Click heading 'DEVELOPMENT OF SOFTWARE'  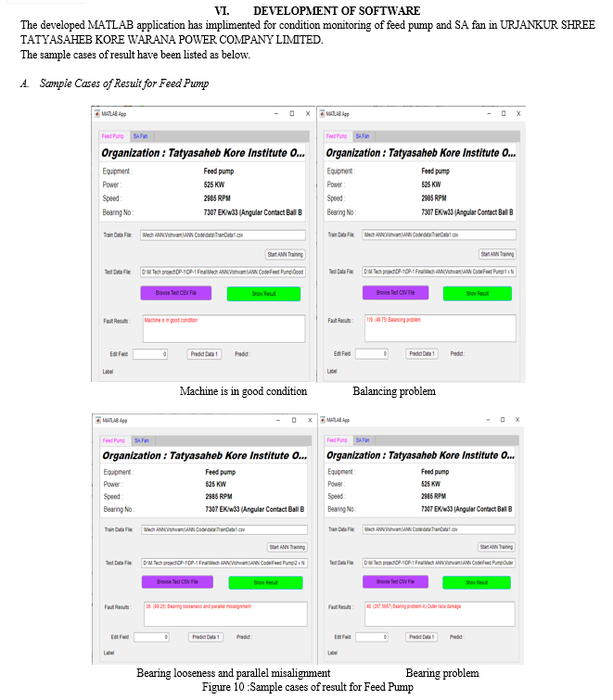pyautogui.click(x=337, y=11)
